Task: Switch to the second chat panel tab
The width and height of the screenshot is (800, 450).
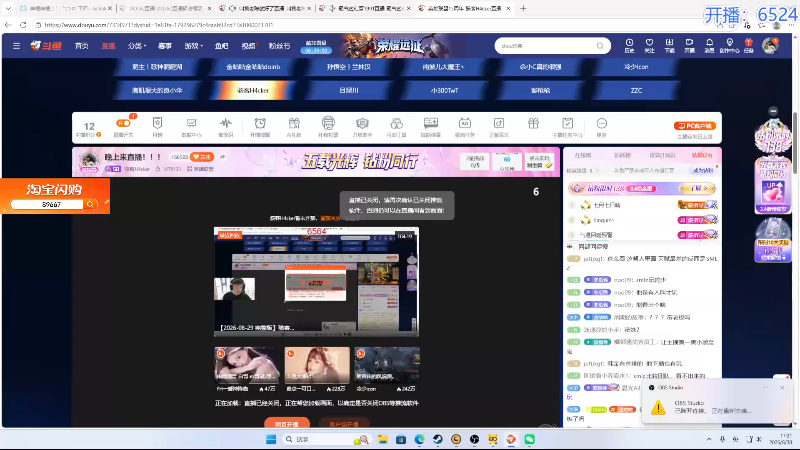Action: click(622, 155)
